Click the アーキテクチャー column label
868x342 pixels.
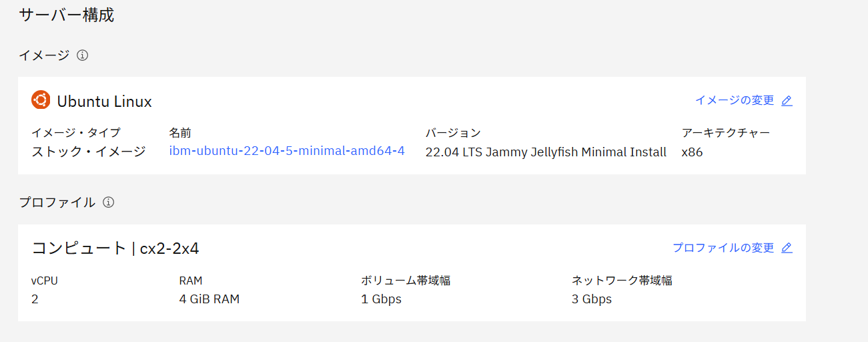click(x=726, y=133)
